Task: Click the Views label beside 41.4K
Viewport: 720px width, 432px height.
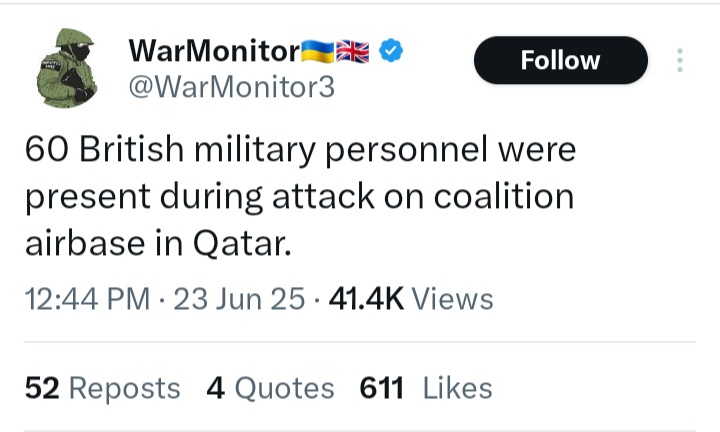Action: [452, 299]
